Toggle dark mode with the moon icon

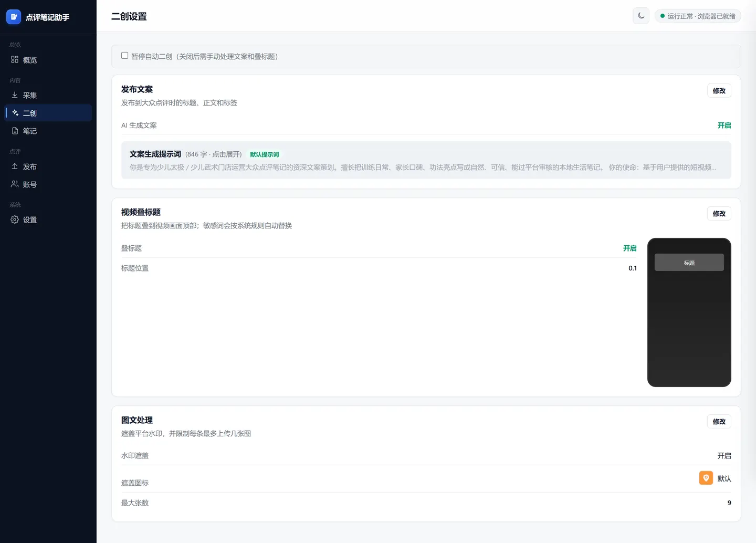pyautogui.click(x=641, y=16)
